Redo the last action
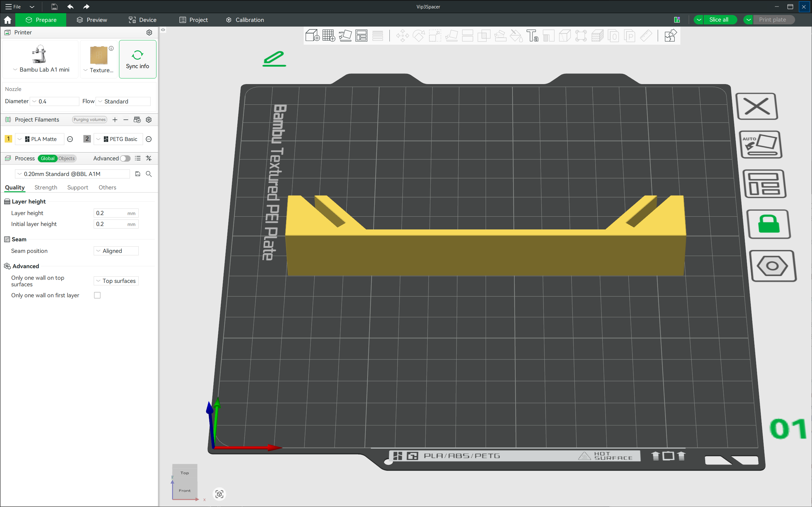This screenshot has width=812, height=507. (x=86, y=7)
